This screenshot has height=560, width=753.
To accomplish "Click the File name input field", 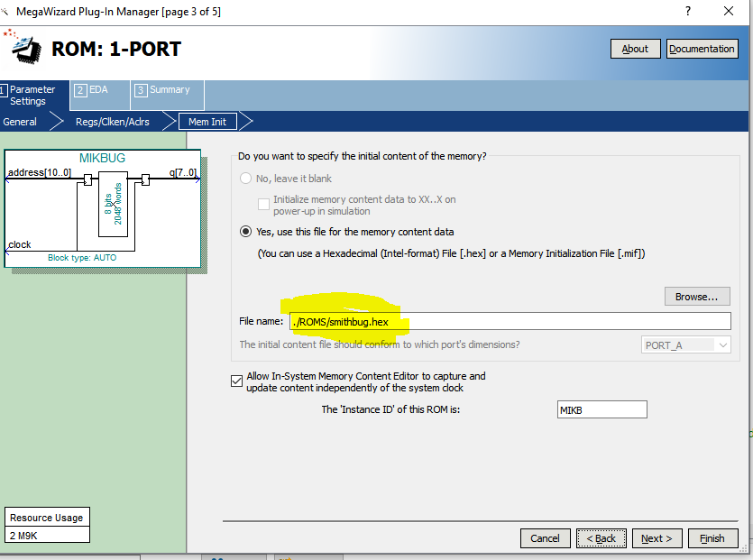I will click(x=509, y=321).
